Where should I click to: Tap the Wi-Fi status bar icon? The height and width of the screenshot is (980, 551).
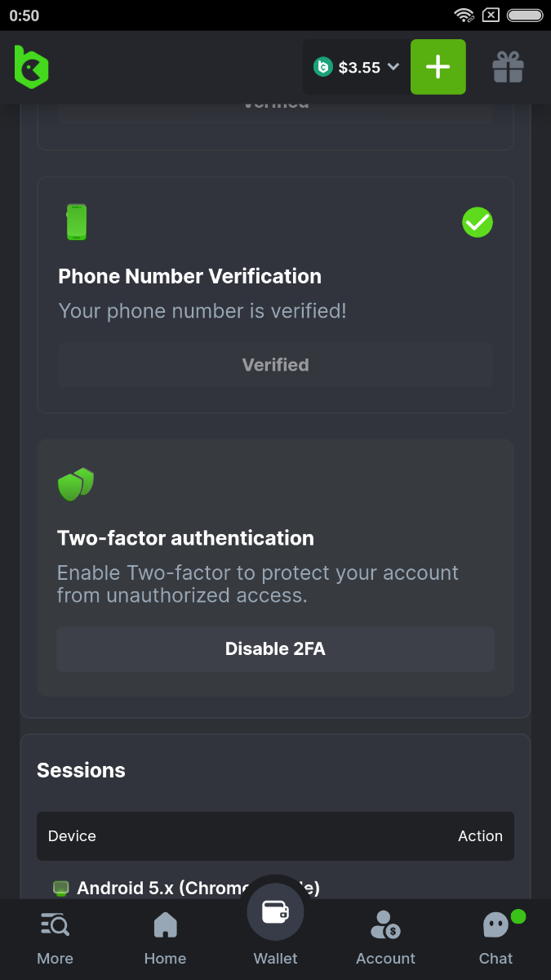tap(464, 15)
